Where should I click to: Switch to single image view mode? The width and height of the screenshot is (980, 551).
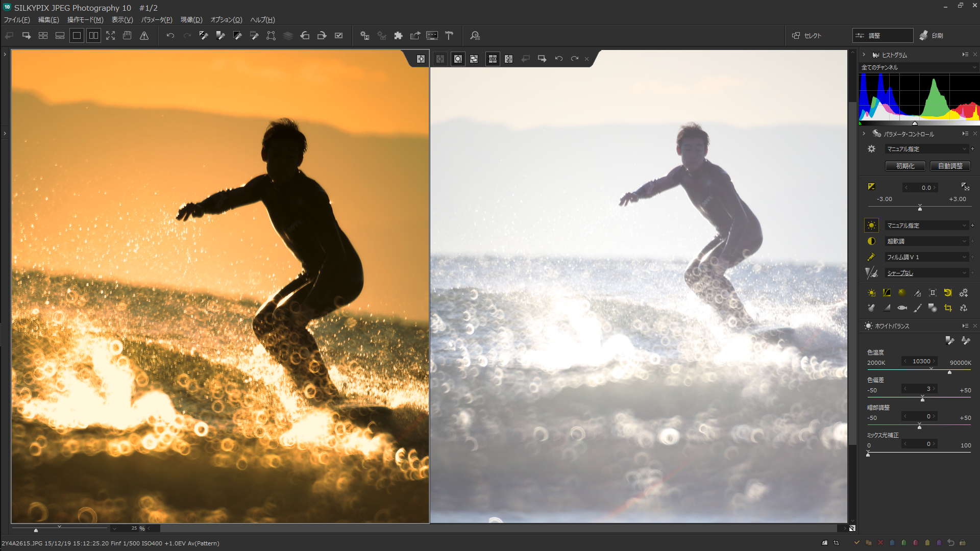[77, 36]
